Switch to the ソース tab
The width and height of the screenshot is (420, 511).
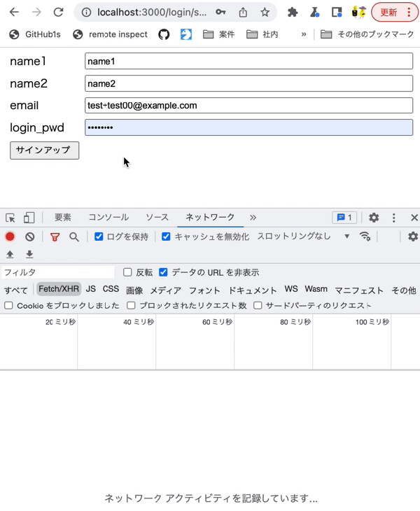(x=157, y=218)
